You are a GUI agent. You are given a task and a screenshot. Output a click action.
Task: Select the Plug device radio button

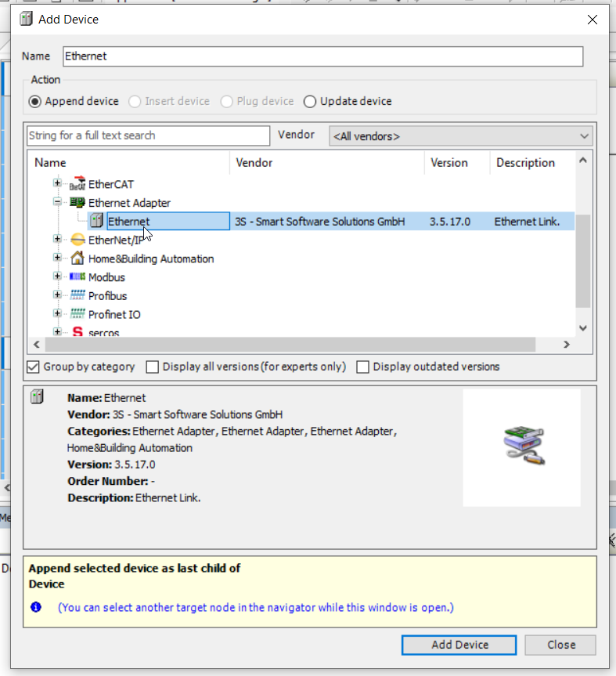point(226,101)
